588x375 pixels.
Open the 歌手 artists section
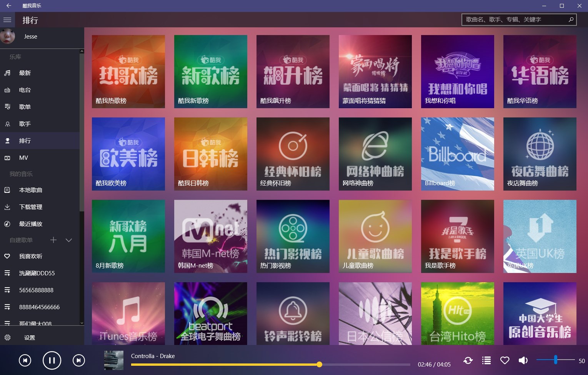40,124
